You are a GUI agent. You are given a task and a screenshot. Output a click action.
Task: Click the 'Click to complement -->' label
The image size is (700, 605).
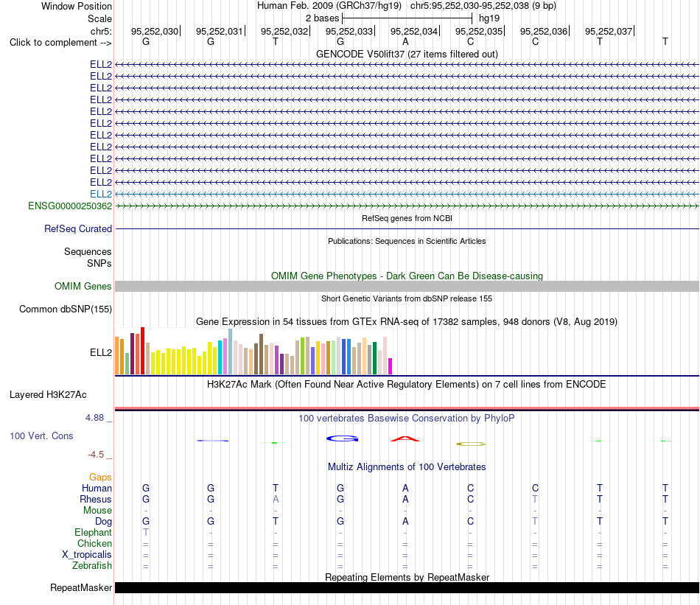coord(60,43)
